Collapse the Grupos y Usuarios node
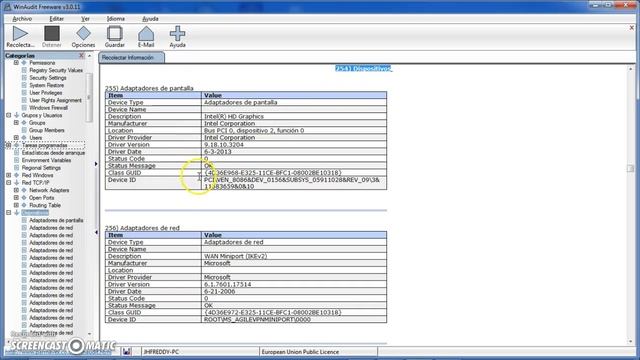Viewport: 640px width, 360px height. (x=9, y=115)
